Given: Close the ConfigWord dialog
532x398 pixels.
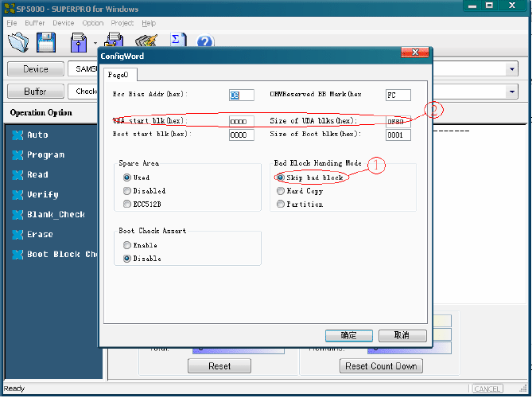Looking at the screenshot, I should click(x=415, y=53).
